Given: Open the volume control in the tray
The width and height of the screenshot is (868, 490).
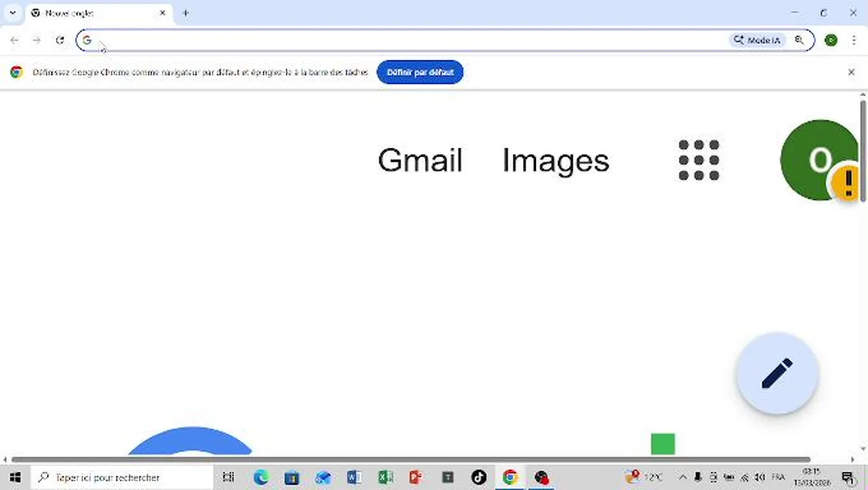Looking at the screenshot, I should (760, 477).
